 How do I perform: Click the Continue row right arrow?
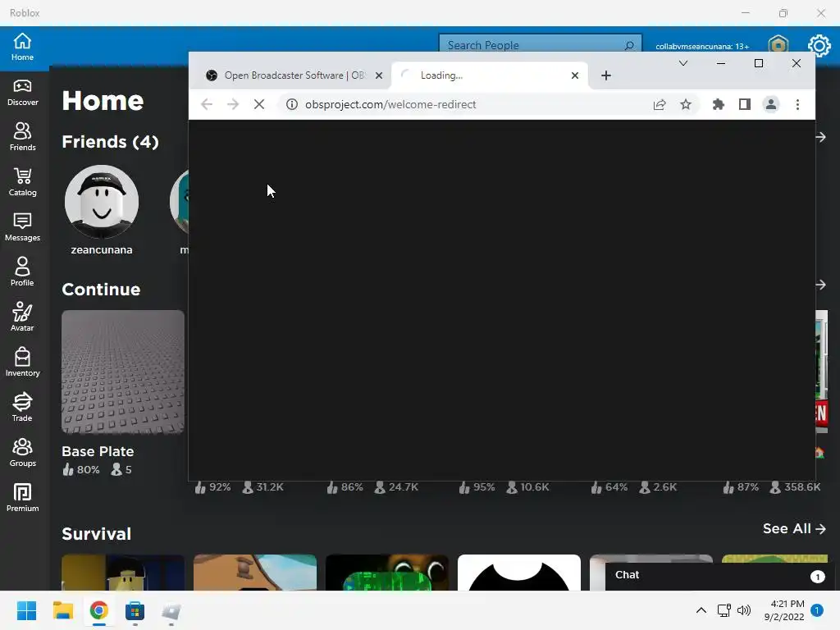point(820,285)
